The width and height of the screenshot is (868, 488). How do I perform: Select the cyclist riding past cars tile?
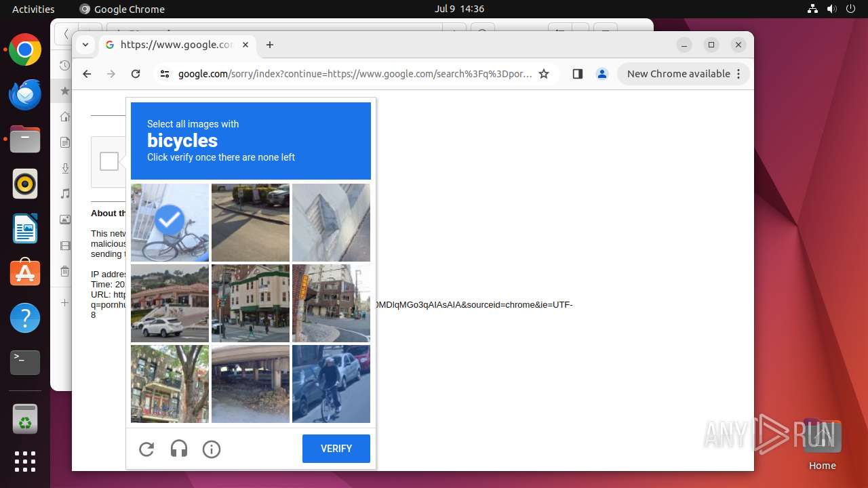point(331,384)
